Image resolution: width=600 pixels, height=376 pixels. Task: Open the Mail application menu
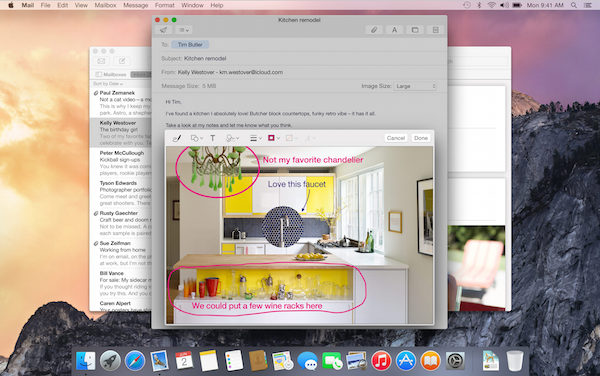coord(28,5)
